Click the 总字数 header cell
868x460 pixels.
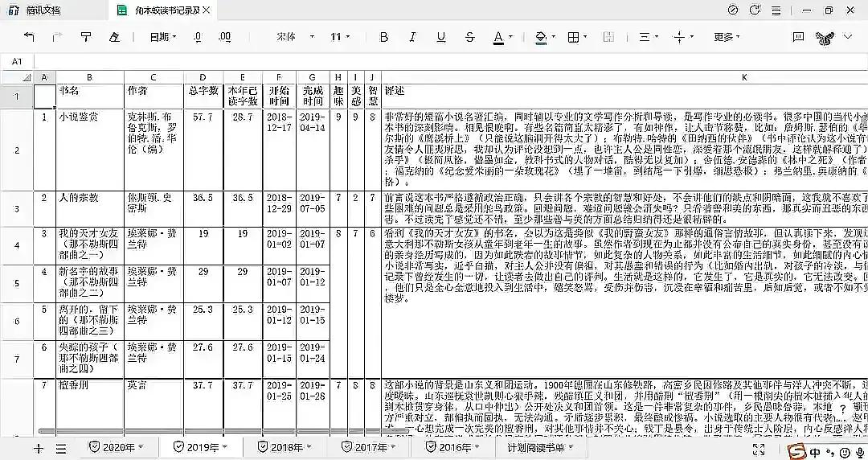(x=203, y=96)
